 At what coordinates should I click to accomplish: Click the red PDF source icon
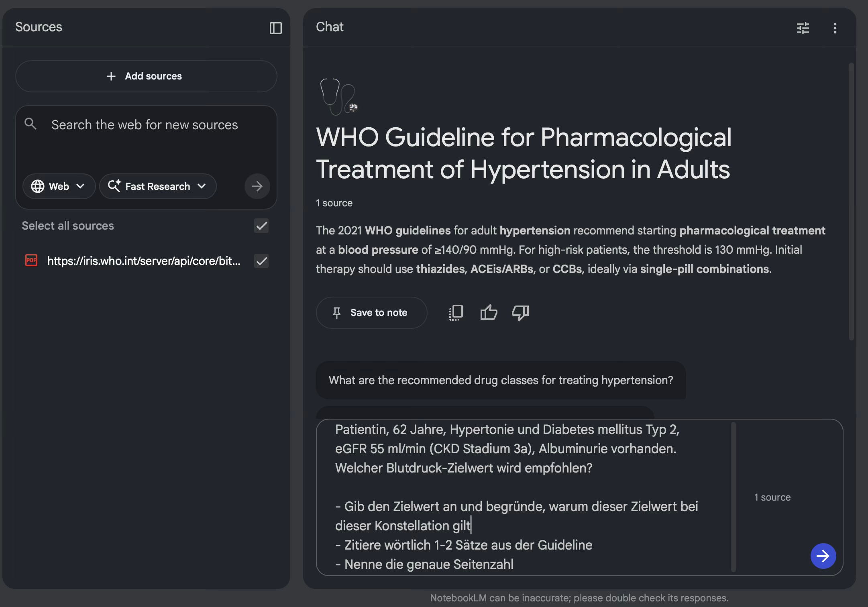click(x=31, y=261)
